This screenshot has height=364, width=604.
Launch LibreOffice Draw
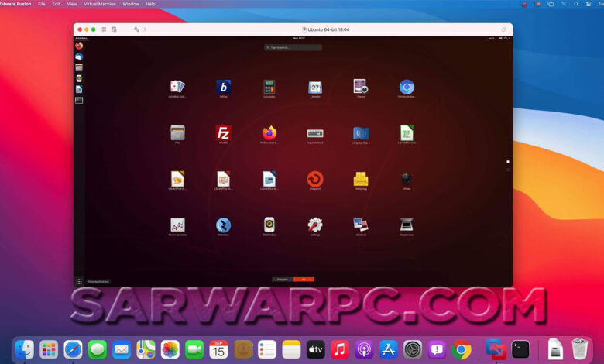(177, 179)
